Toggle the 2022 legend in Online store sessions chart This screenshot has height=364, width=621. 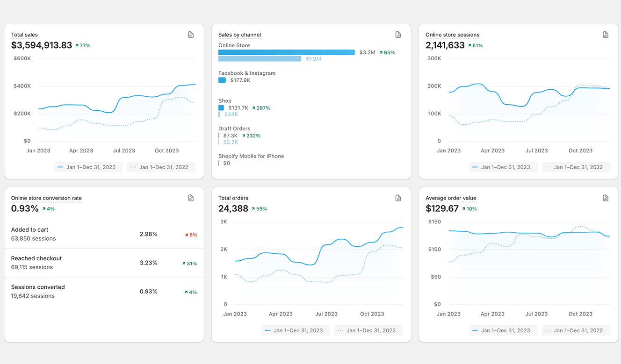(x=576, y=167)
